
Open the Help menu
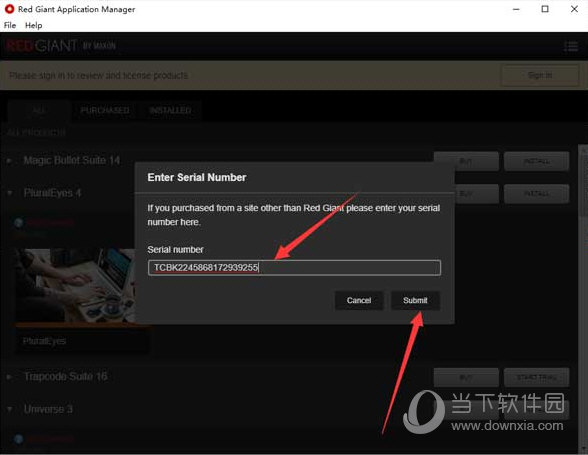[33, 26]
